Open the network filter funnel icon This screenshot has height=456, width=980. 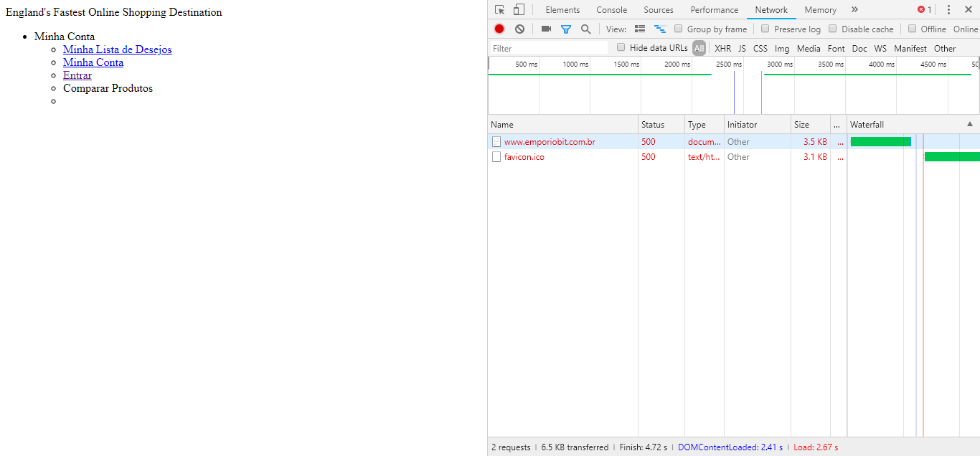[566, 29]
